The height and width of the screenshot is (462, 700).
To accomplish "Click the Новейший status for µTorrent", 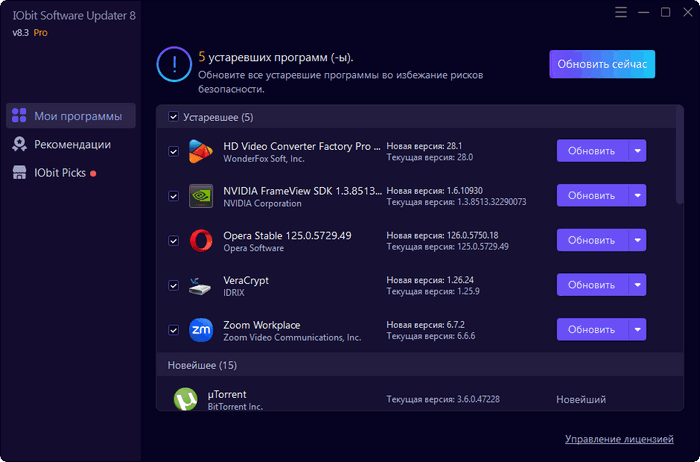I will pyautogui.click(x=581, y=400).
